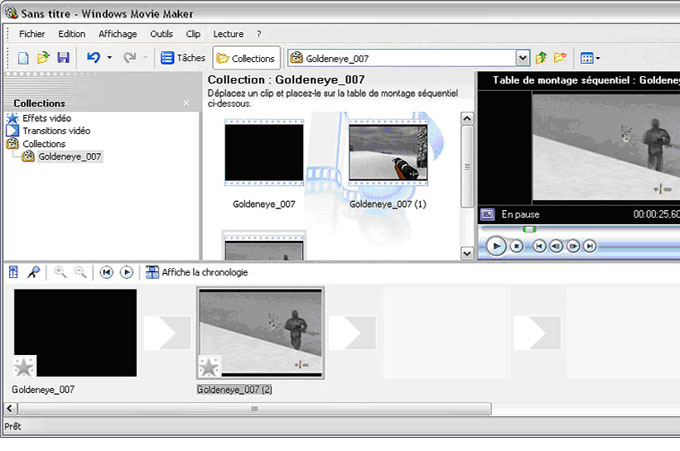Open the Goldeneye_007 collection combo box
Image resolution: width=680 pixels, height=451 pixels.
[x=409, y=58]
